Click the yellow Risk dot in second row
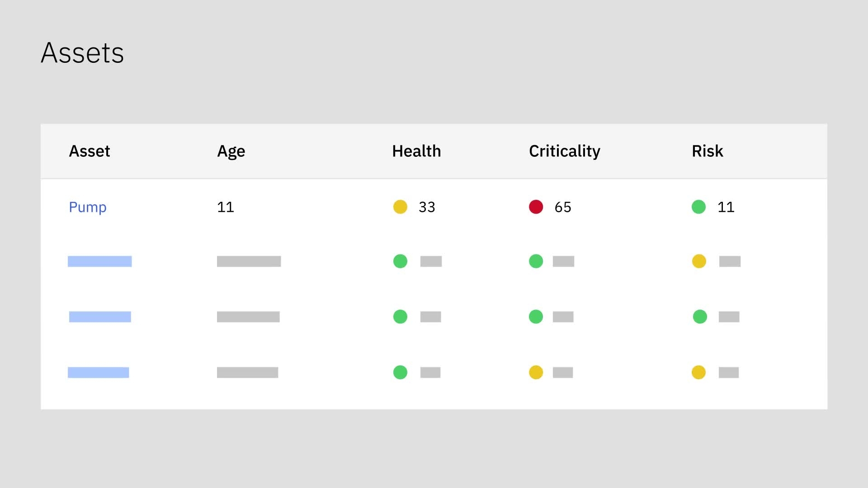Viewport: 868px width, 488px height. 699,261
